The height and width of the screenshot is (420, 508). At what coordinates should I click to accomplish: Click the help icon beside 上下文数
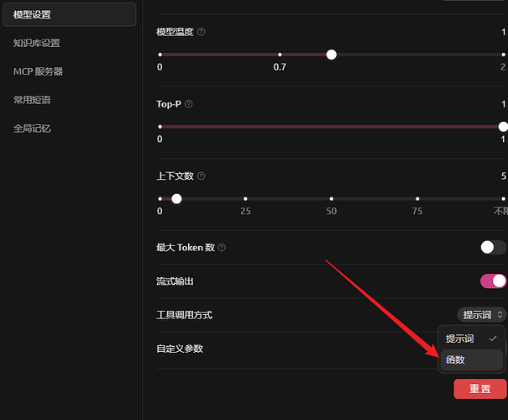202,176
